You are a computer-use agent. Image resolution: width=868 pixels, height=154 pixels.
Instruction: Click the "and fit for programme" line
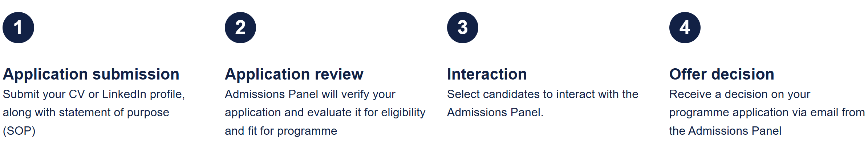coord(281,131)
